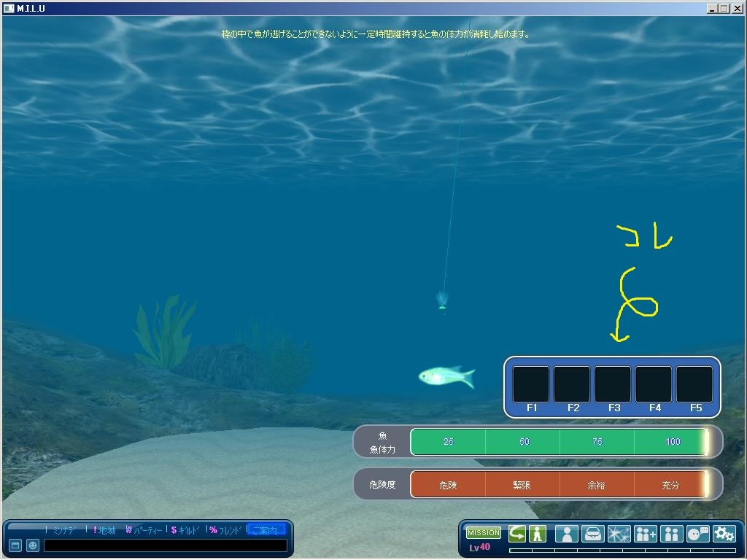Screen dimensions: 747x560
Task: Select the ご案内 chat tab
Action: click(266, 530)
